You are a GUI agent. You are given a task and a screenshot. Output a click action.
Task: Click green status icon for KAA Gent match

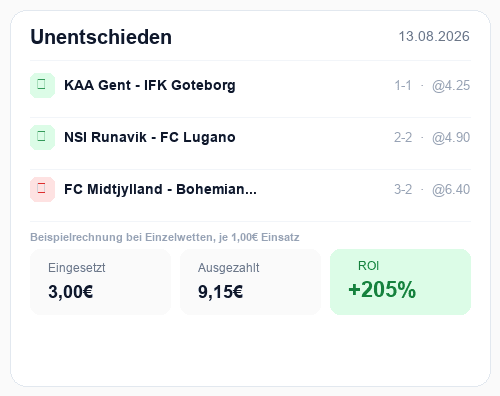point(42,85)
